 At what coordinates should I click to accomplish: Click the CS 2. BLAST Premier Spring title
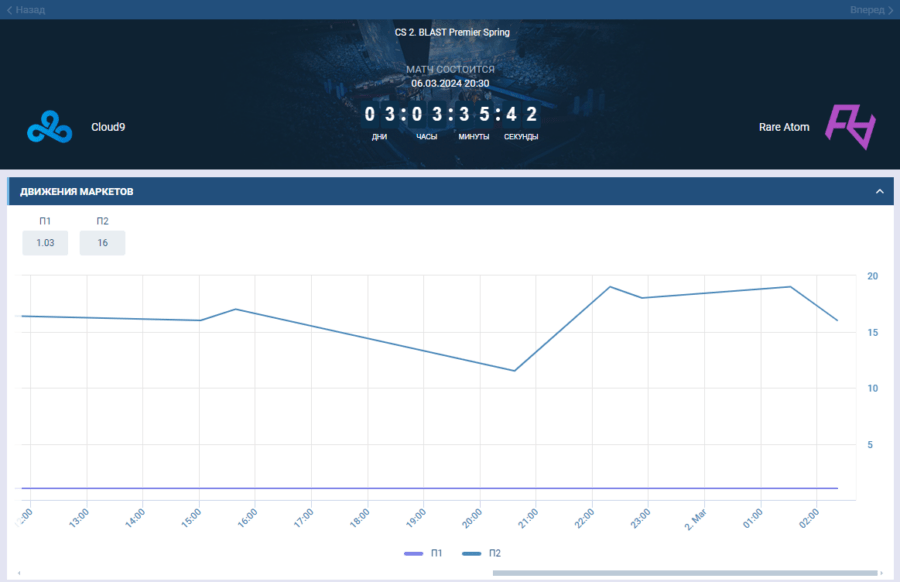pyautogui.click(x=451, y=32)
